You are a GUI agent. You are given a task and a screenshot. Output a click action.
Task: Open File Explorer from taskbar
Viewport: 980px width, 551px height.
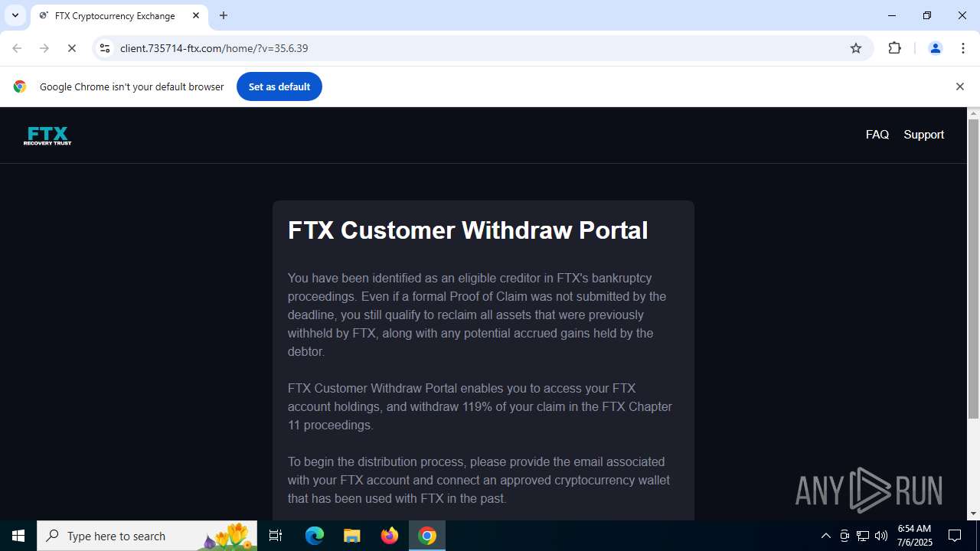tap(352, 536)
